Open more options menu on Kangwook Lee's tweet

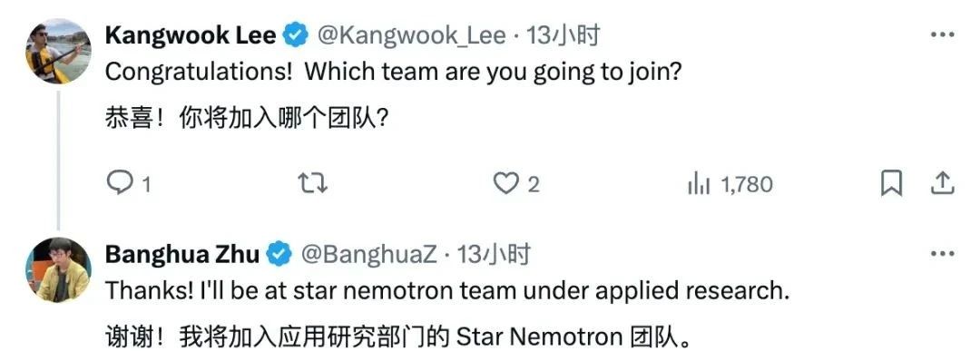943,35
